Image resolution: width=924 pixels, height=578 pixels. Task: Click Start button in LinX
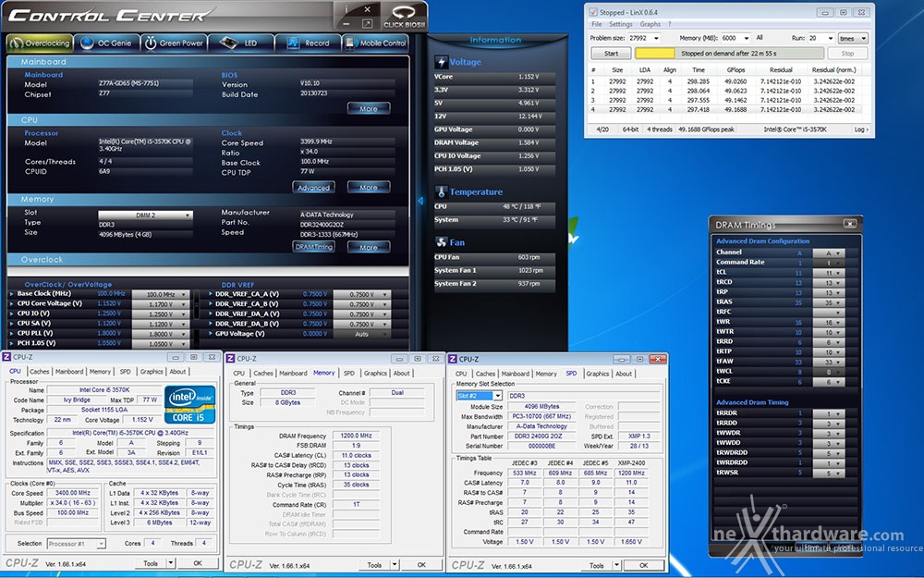point(611,53)
